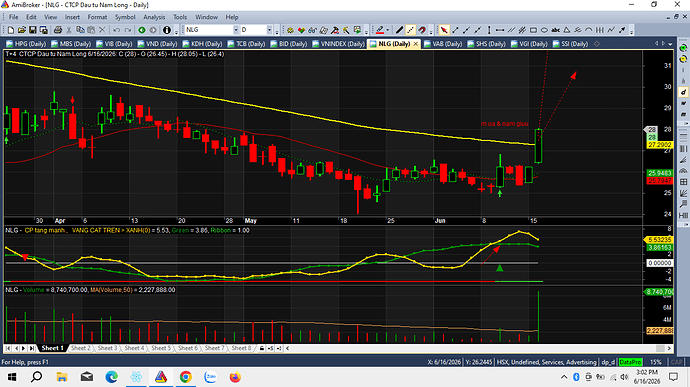Open Google Chrome from the taskbar
Image resolution: width=690 pixels, height=387 pixels.
185,377
